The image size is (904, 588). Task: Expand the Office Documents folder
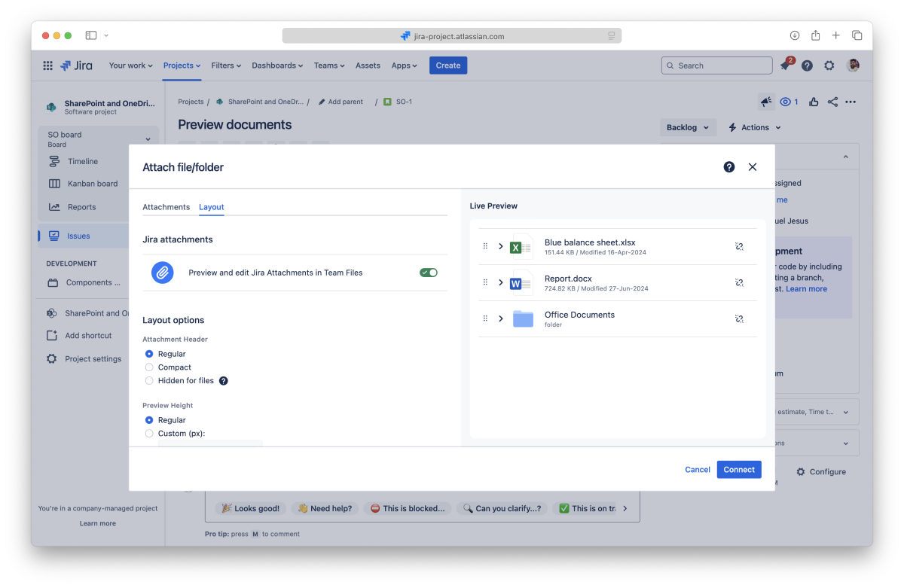pyautogui.click(x=501, y=318)
